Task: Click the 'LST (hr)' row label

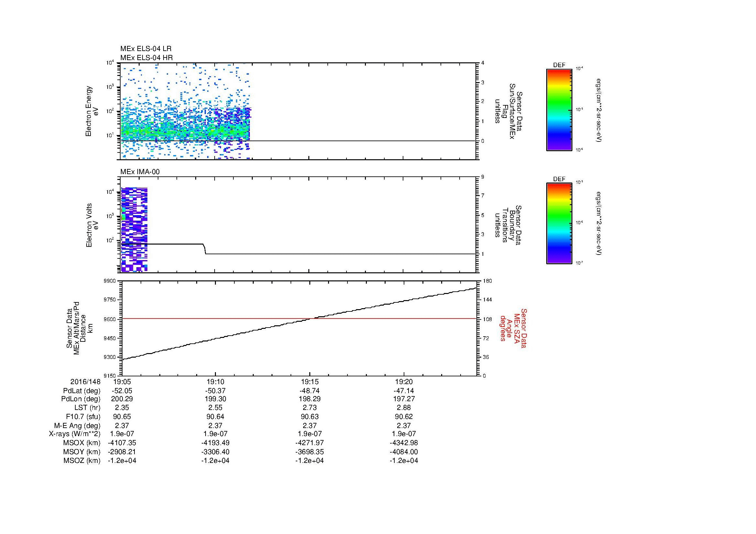Action: click(x=87, y=408)
